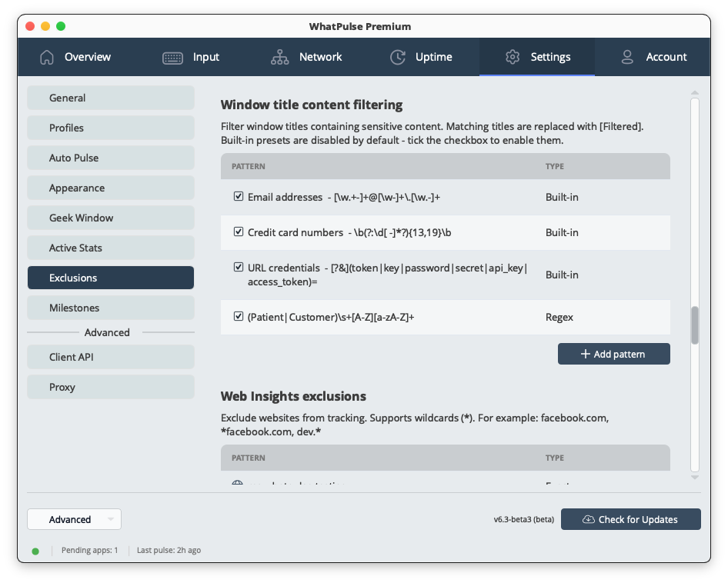Open the Uptime tab
Image resolution: width=728 pixels, height=583 pixels.
click(x=422, y=57)
